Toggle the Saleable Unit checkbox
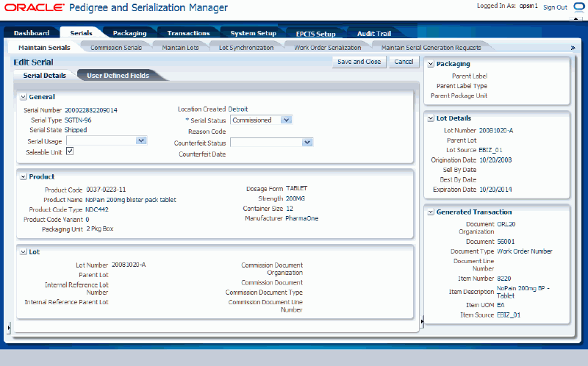 [x=70, y=151]
